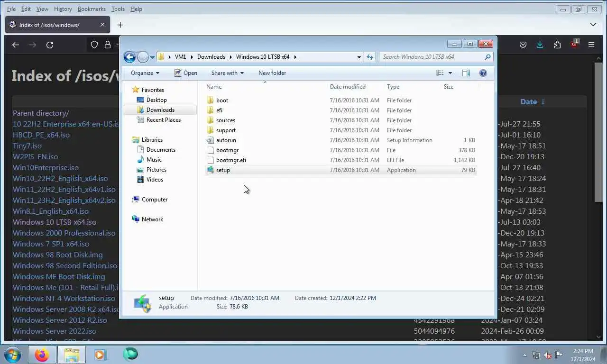The width and height of the screenshot is (607, 364).
Task: Click Firefox back arrow button
Action: point(16,45)
